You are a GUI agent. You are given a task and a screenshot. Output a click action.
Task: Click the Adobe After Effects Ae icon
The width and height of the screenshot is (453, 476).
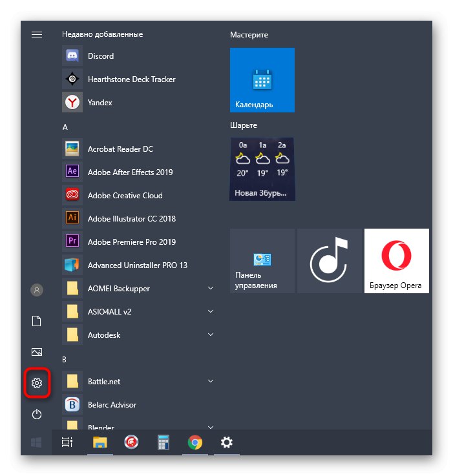(72, 172)
